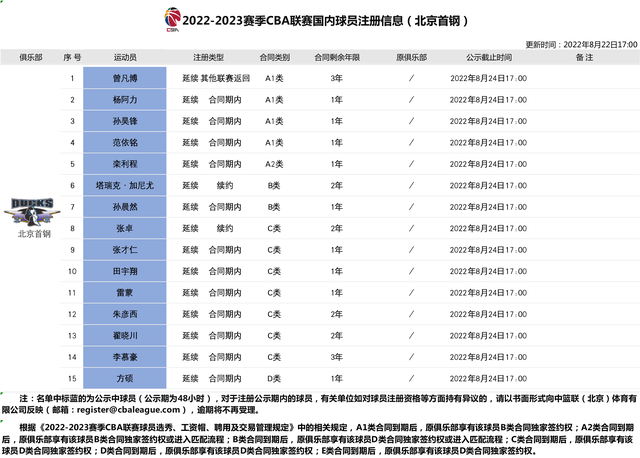Click the deadline 2022年8月24日17:00 in 曾凡博's row

(488, 78)
